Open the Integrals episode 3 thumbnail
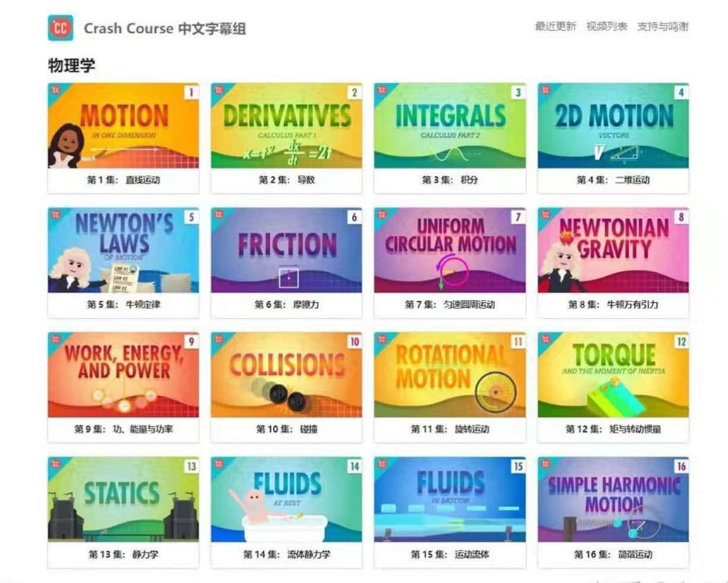728x583 pixels. 450,126
